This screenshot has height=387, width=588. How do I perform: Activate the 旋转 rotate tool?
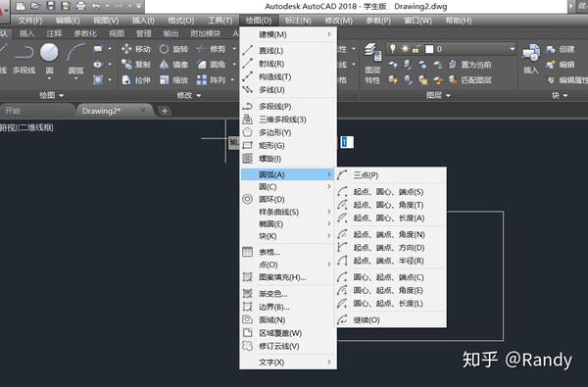point(173,49)
